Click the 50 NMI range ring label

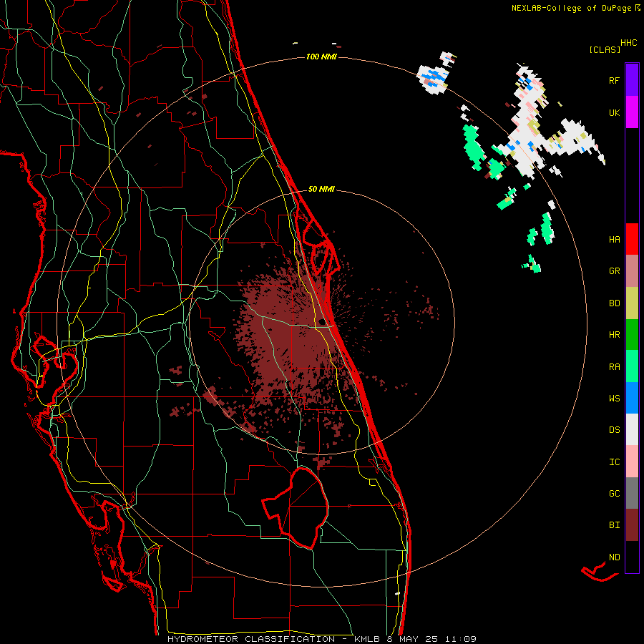[321, 190]
